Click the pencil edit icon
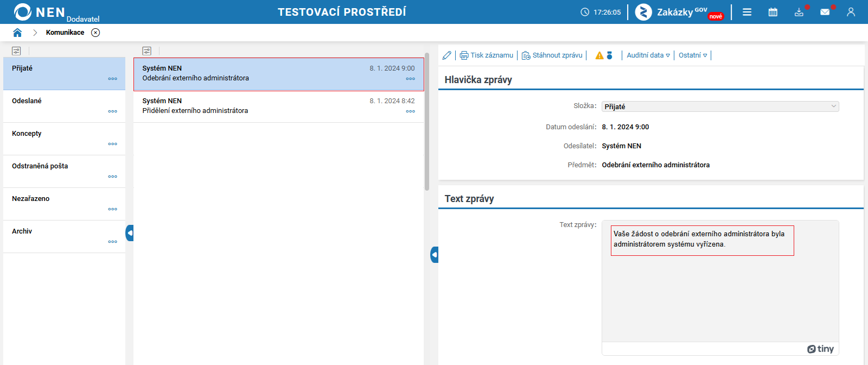 tap(447, 55)
